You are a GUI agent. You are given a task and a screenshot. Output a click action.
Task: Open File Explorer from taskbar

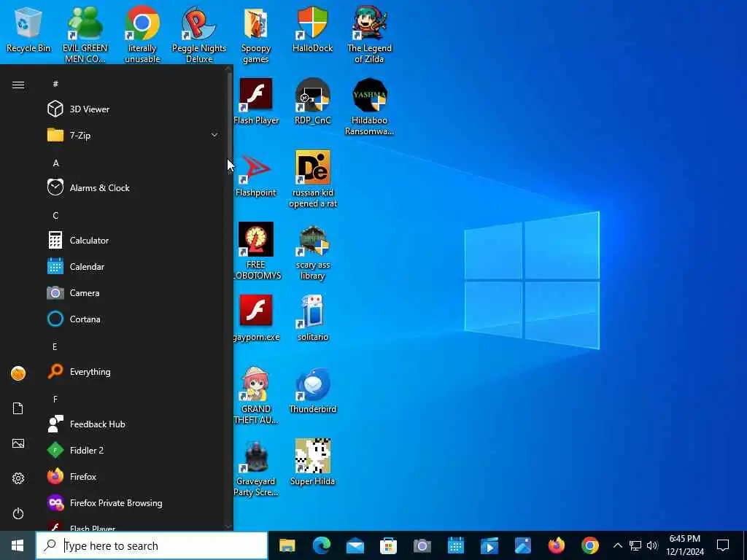point(287,545)
